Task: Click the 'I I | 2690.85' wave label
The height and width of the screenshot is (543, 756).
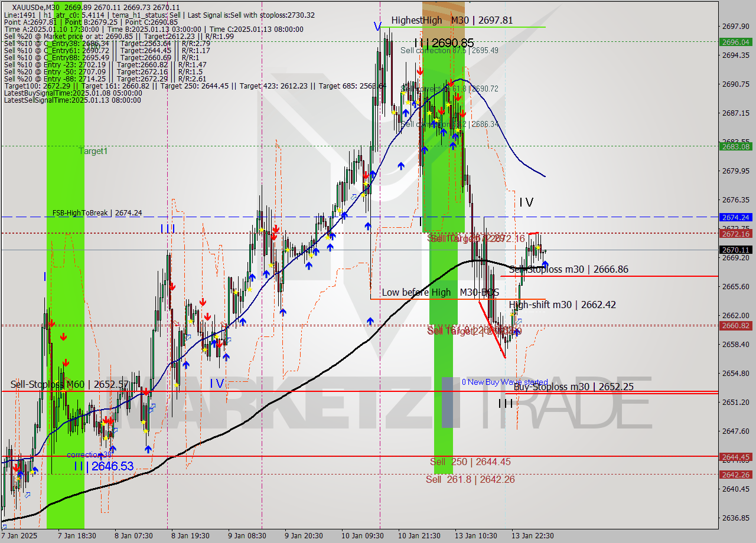Action: 444,42
